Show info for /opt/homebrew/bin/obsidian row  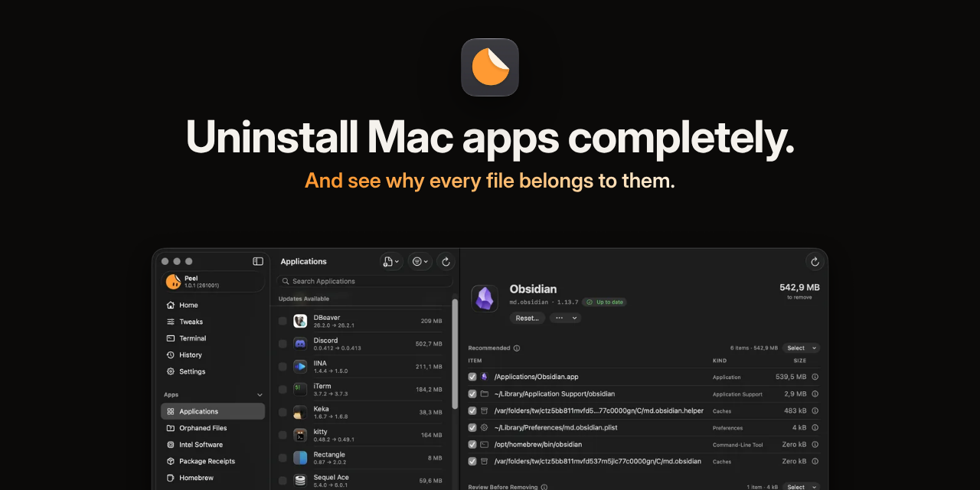click(x=815, y=444)
